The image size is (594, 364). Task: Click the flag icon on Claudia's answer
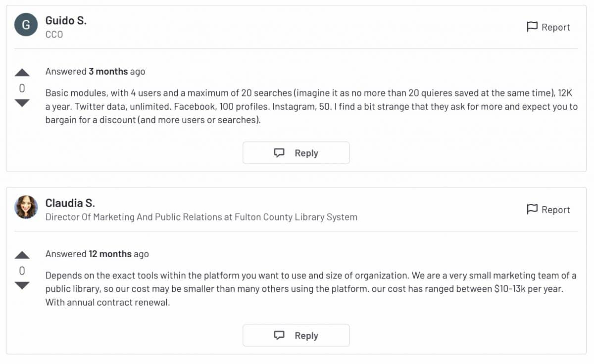(532, 209)
